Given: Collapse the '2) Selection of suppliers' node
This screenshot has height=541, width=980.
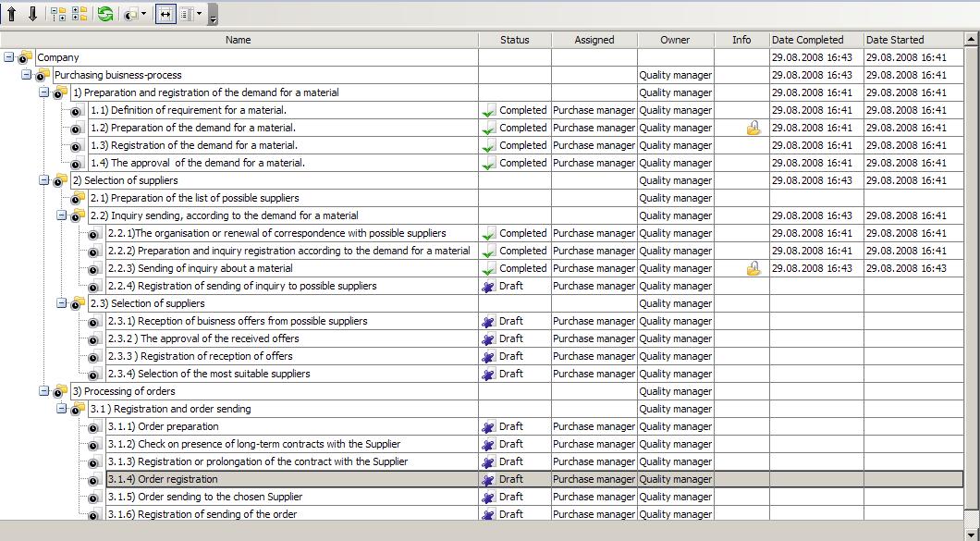Looking at the screenshot, I should tap(43, 180).
